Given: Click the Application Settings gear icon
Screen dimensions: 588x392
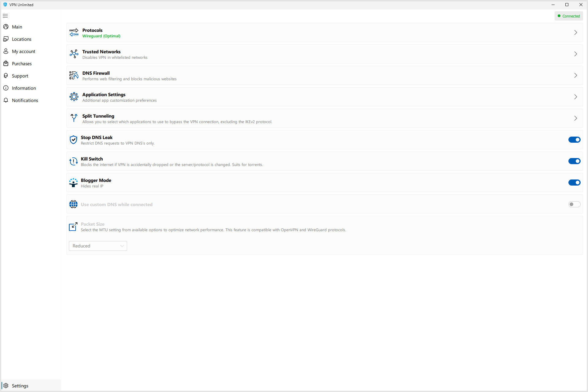Looking at the screenshot, I should [x=73, y=97].
